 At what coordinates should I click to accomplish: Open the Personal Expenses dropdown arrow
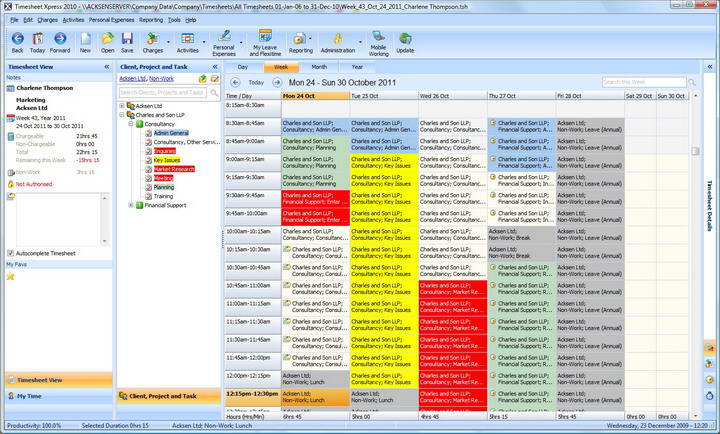click(x=241, y=43)
